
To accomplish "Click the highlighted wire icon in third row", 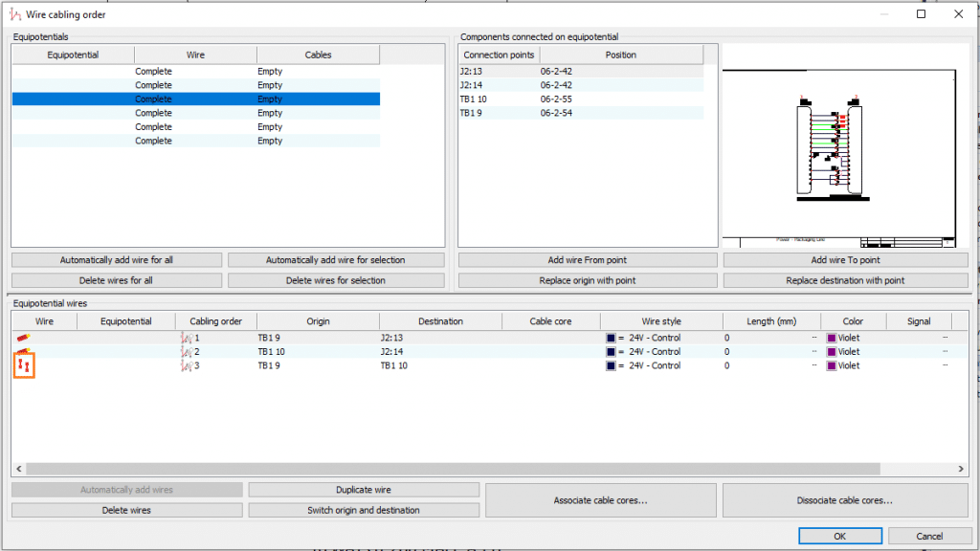I will [x=25, y=365].
